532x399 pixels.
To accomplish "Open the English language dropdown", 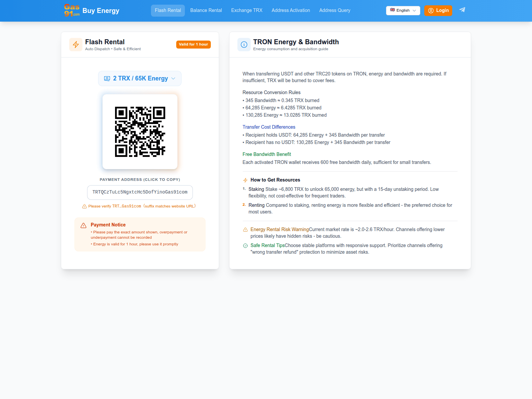I will pos(403,11).
